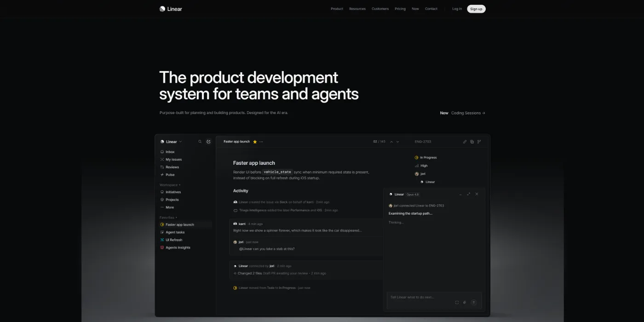Screen dimensions: 644x322
Task: Toggle the yellow favorite star
Action: [255, 142]
